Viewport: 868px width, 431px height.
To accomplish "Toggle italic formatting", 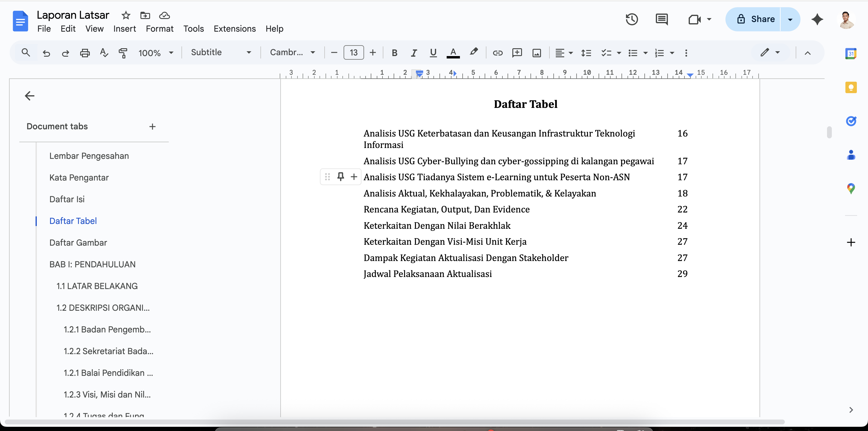I will (414, 53).
